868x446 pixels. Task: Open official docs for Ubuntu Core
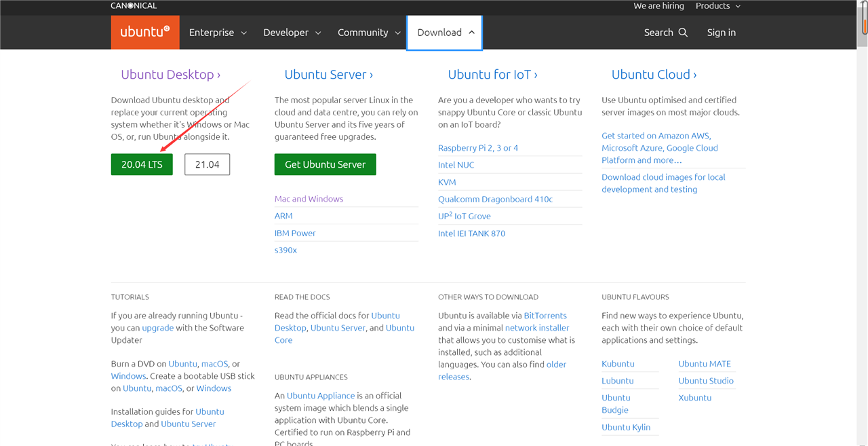(x=344, y=334)
